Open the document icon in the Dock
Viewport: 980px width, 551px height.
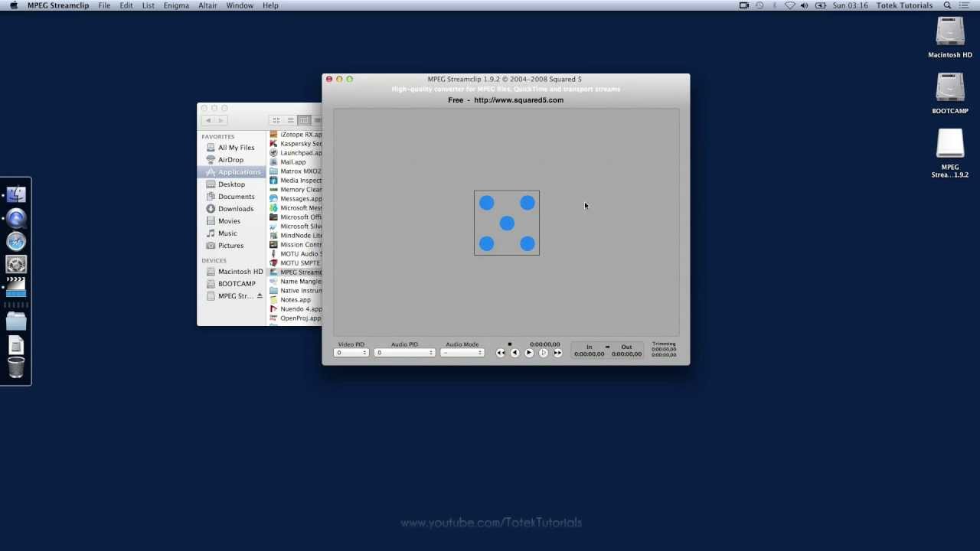click(x=16, y=346)
